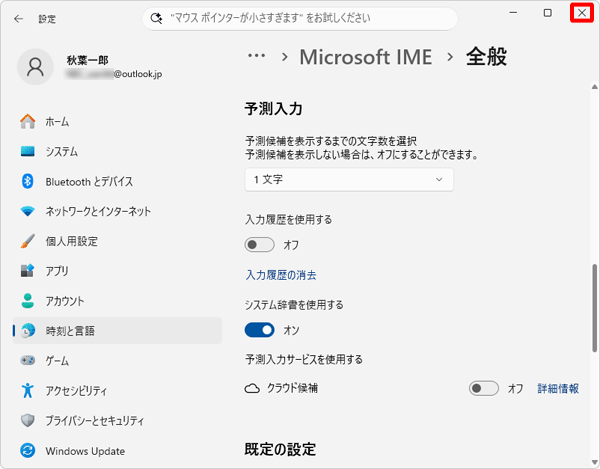Click the scrollbar down arrow
This screenshot has height=469, width=600.
594,462
